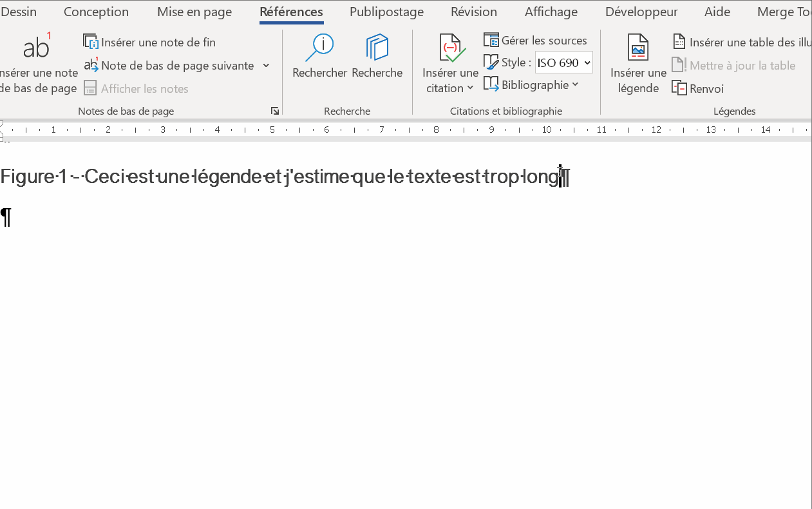Click the Rechercher magnifier icon
This screenshot has height=509, width=812.
[319, 48]
